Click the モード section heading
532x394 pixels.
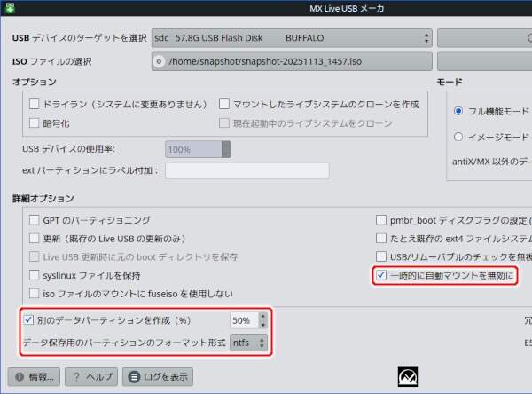[x=450, y=82]
